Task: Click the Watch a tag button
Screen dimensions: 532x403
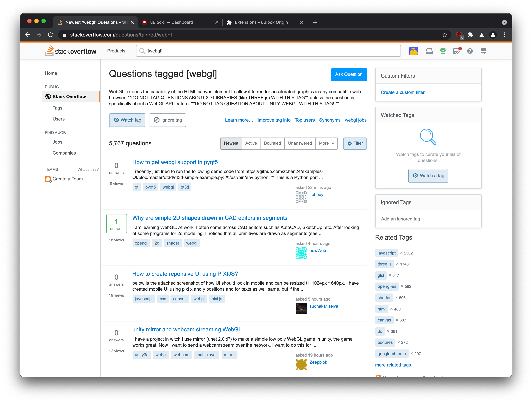Action: point(428,175)
